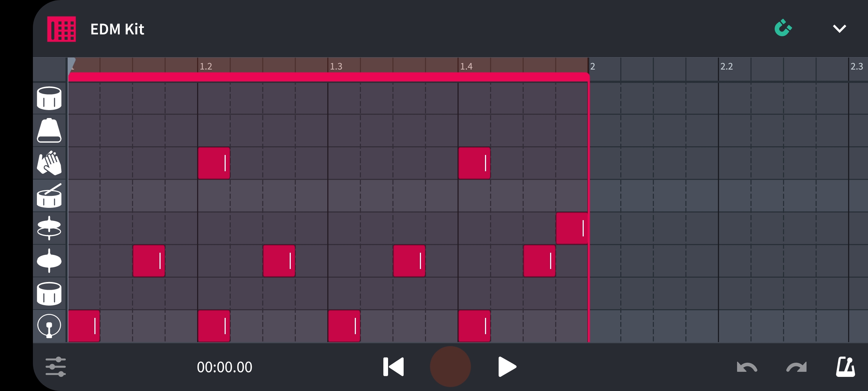
Task: Click the 1.2 ruler marker
Action: click(206, 66)
